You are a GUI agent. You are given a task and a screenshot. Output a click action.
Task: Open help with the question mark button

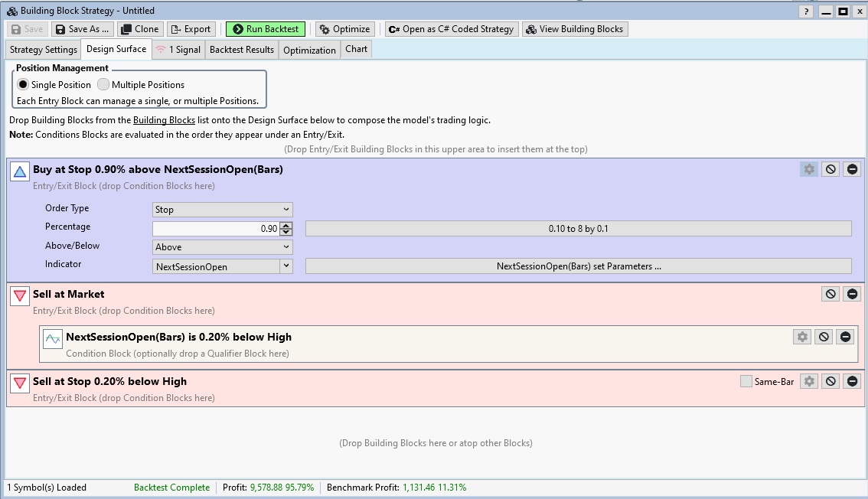(x=806, y=11)
